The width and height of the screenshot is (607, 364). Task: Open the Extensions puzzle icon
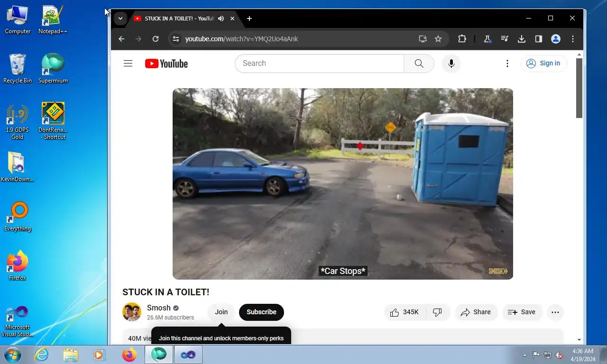(x=462, y=39)
